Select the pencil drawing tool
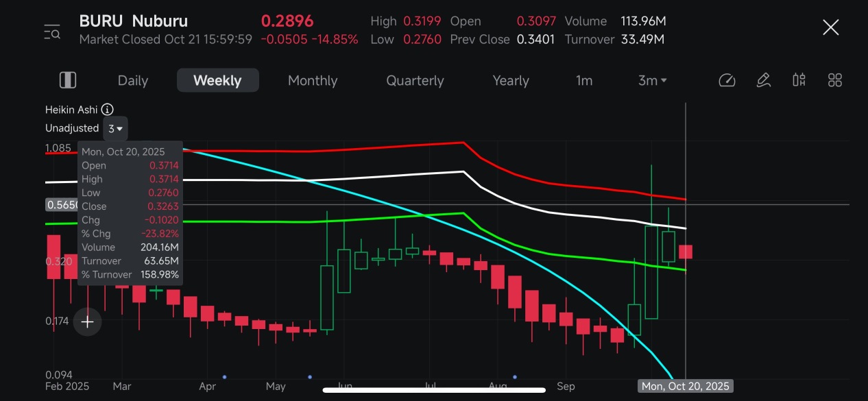 (x=763, y=80)
